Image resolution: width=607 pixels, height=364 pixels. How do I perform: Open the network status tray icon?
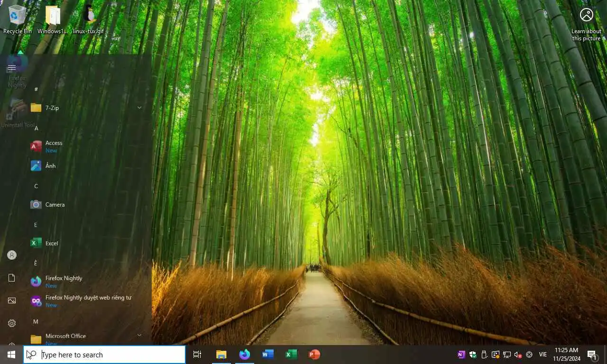click(507, 355)
